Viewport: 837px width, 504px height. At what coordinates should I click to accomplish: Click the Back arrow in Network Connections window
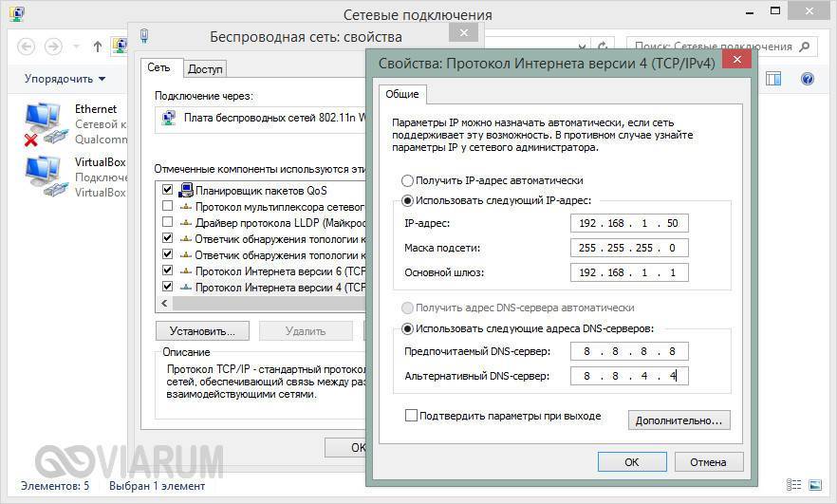pyautogui.click(x=27, y=47)
